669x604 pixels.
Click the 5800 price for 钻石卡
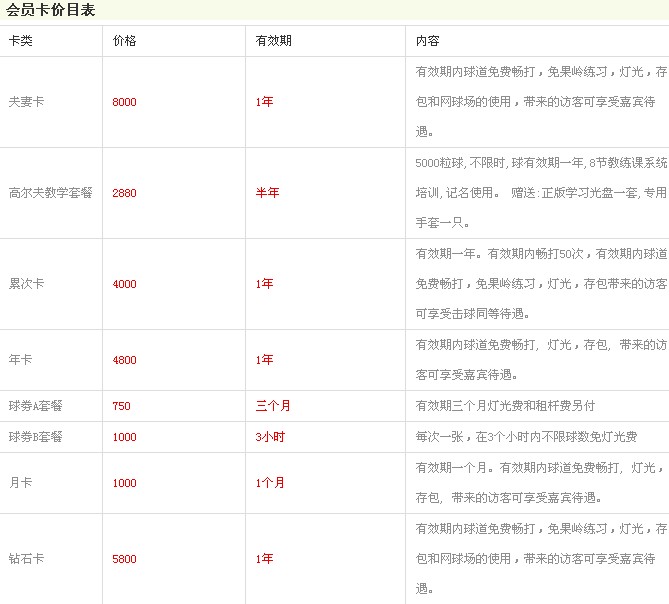coord(125,559)
